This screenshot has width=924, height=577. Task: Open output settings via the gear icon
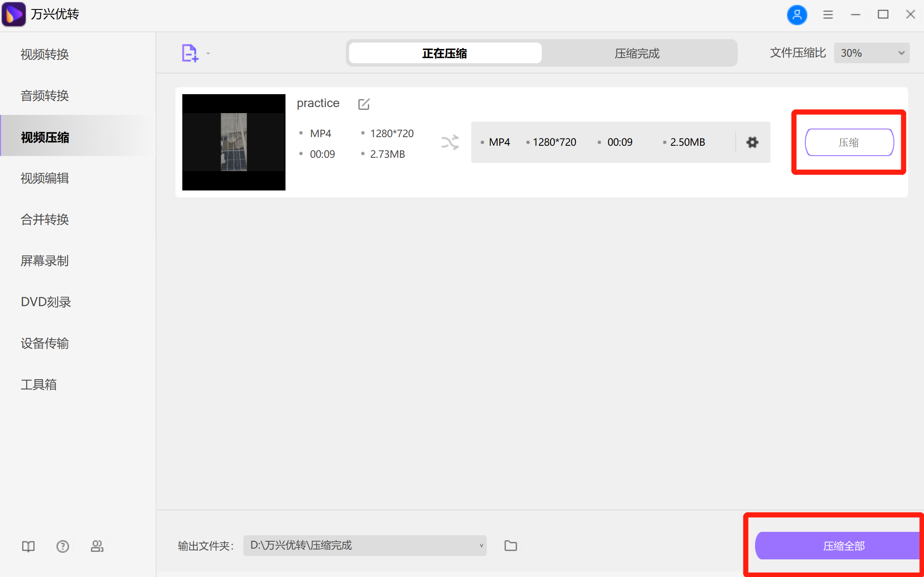click(752, 142)
